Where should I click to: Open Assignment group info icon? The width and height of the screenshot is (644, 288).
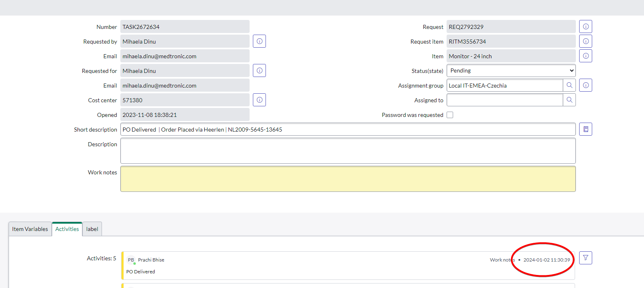click(586, 85)
